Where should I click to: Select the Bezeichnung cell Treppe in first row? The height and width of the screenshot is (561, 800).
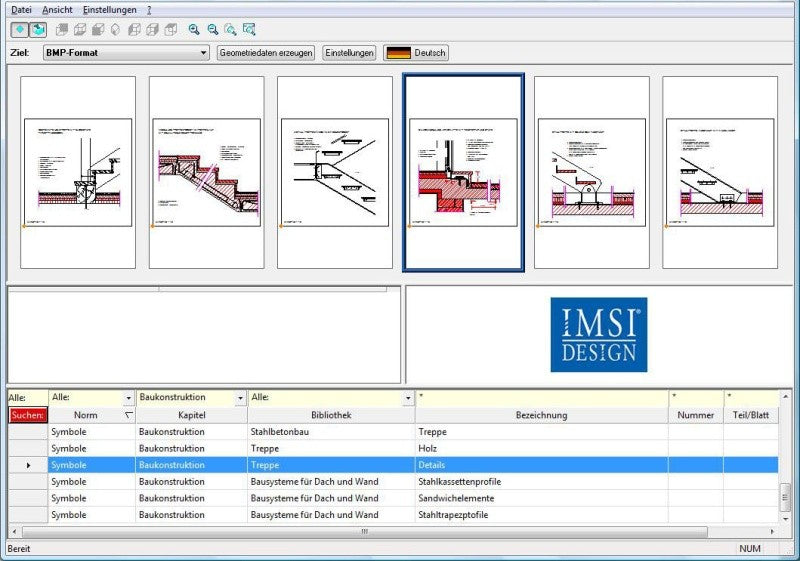[x=542, y=432]
